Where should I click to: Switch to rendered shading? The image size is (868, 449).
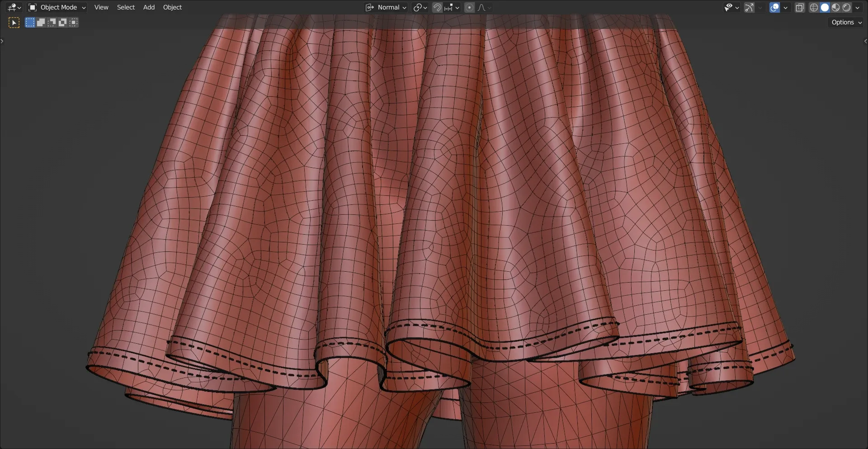846,7
